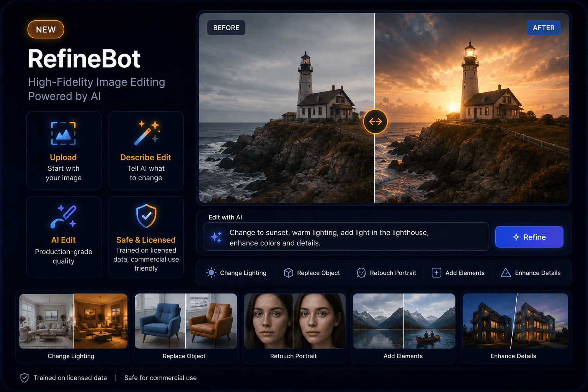Open the Change Lighting living room thumbnail
This screenshot has height=392, width=588.
click(73, 321)
